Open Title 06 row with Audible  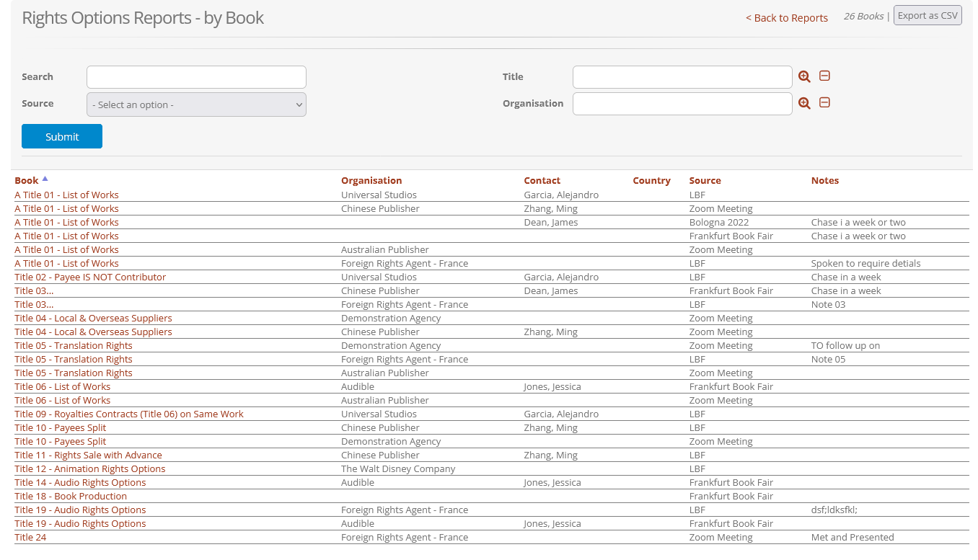63,386
